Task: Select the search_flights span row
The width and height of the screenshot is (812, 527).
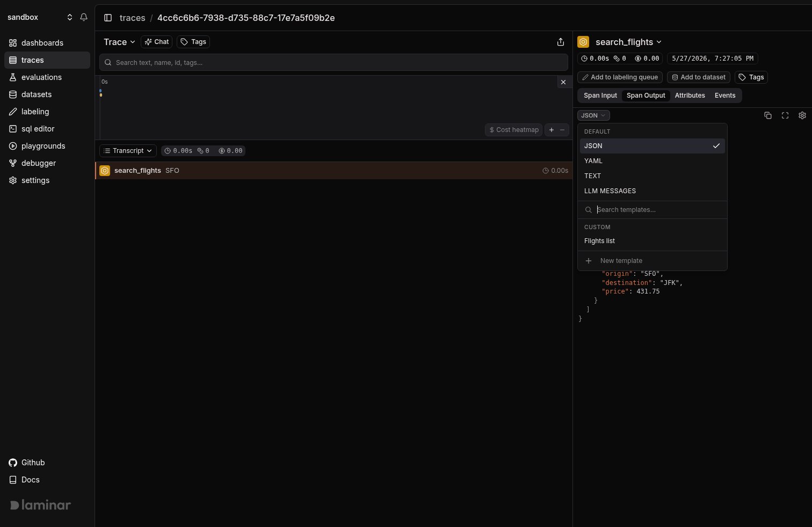Action: 334,171
